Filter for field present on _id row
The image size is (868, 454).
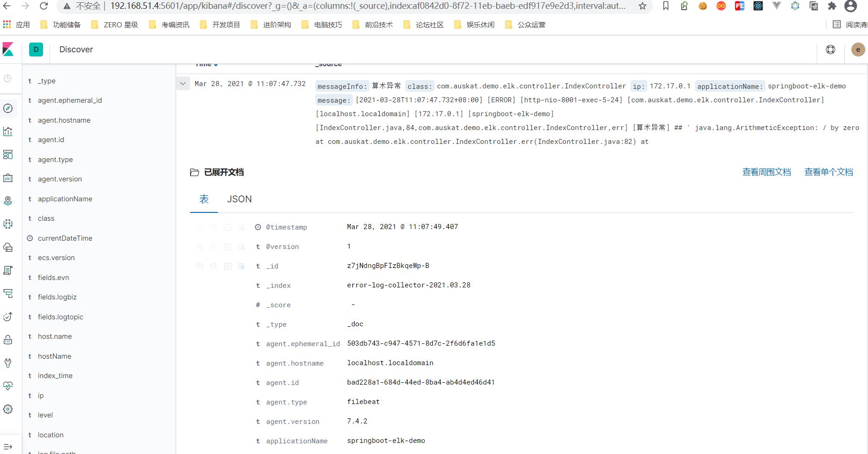click(241, 266)
